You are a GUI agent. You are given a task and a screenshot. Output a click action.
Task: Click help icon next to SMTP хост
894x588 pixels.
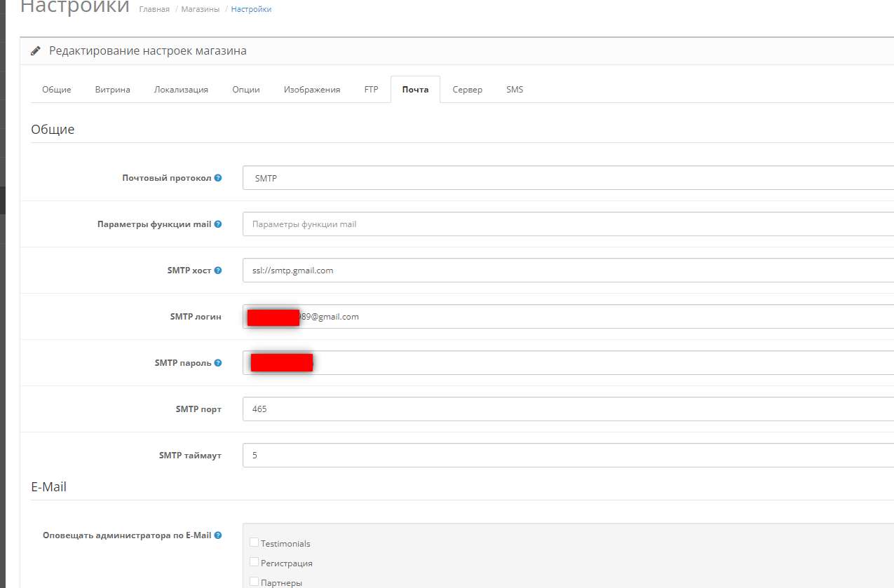pos(218,271)
